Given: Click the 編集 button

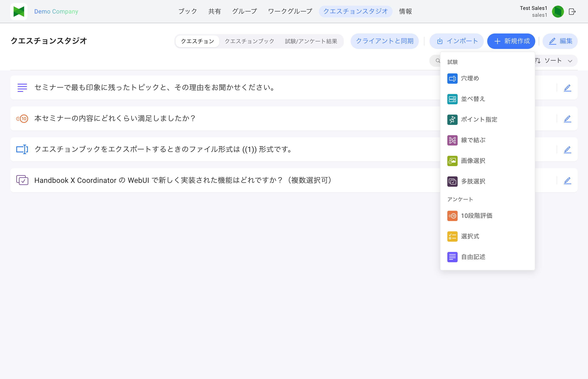Looking at the screenshot, I should pyautogui.click(x=560, y=41).
